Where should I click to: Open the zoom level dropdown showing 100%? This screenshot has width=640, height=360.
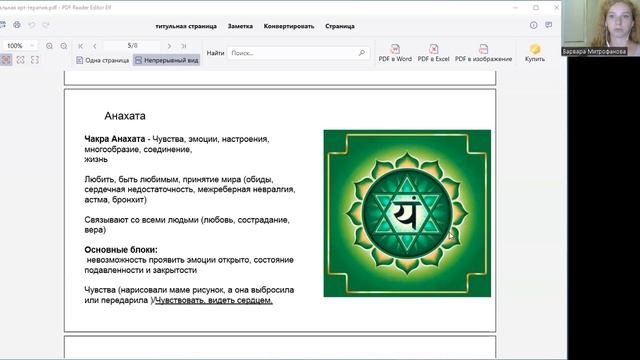pos(19,46)
